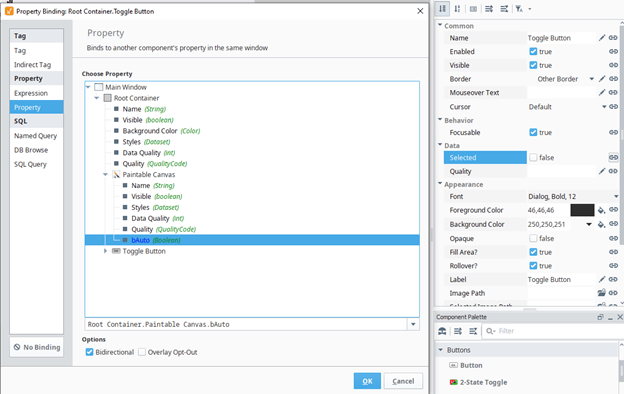Click the No Binding button
The width and height of the screenshot is (624, 394).
[x=37, y=347]
